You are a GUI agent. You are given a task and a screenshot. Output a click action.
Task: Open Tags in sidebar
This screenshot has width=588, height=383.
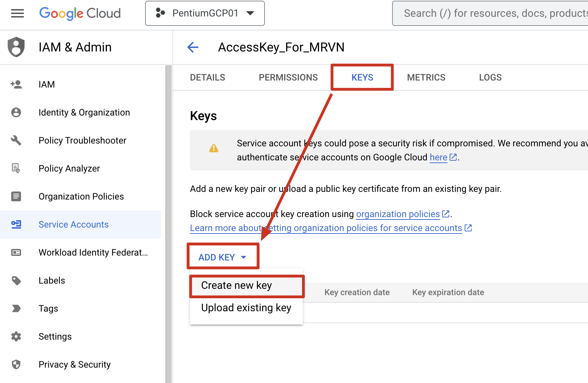[48, 309]
